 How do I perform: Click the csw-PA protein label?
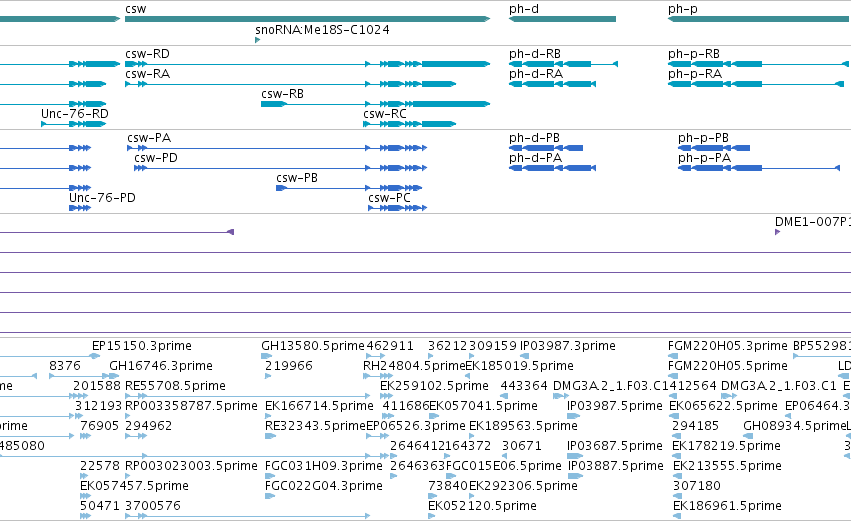coord(149,138)
